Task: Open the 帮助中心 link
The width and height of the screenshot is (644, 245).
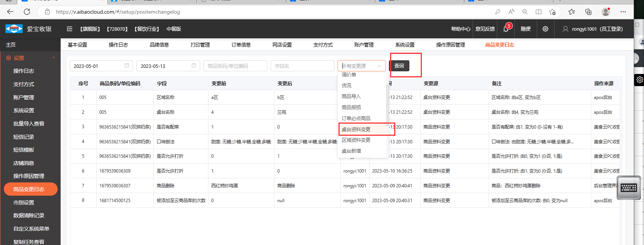Action: [461, 29]
